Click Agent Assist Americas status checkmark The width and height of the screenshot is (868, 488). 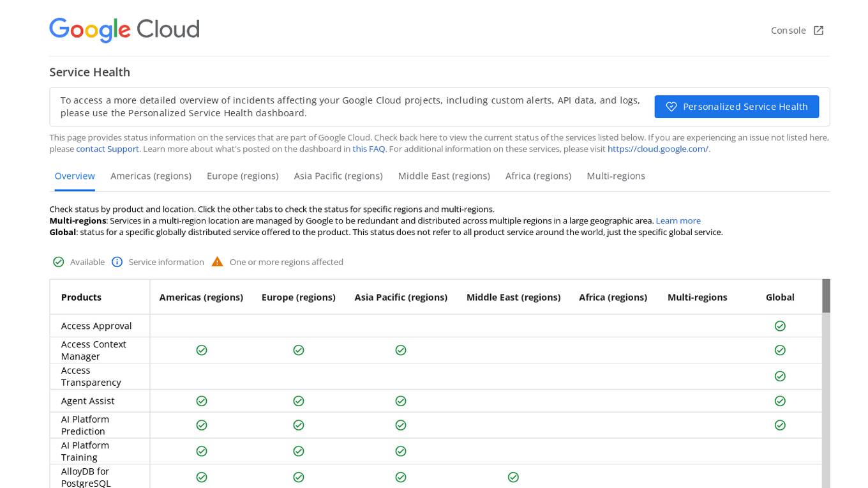point(202,401)
